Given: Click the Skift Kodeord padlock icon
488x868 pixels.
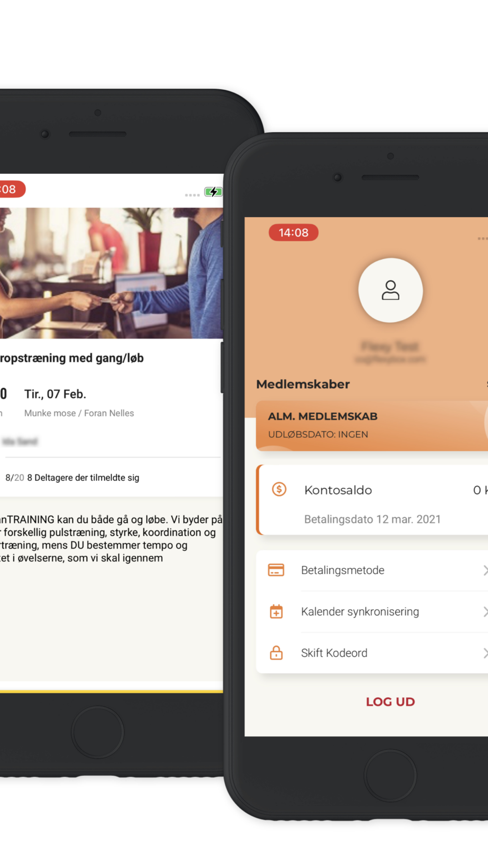Looking at the screenshot, I should click(276, 653).
